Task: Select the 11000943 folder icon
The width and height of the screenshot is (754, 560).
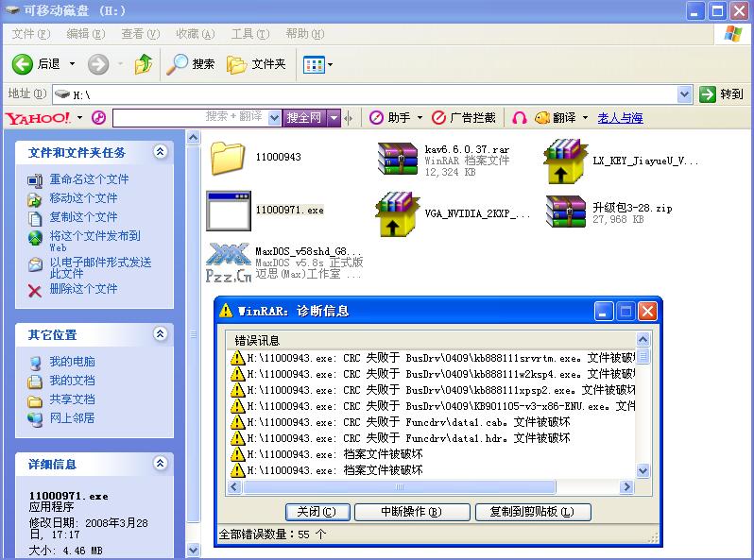Action: [228, 158]
